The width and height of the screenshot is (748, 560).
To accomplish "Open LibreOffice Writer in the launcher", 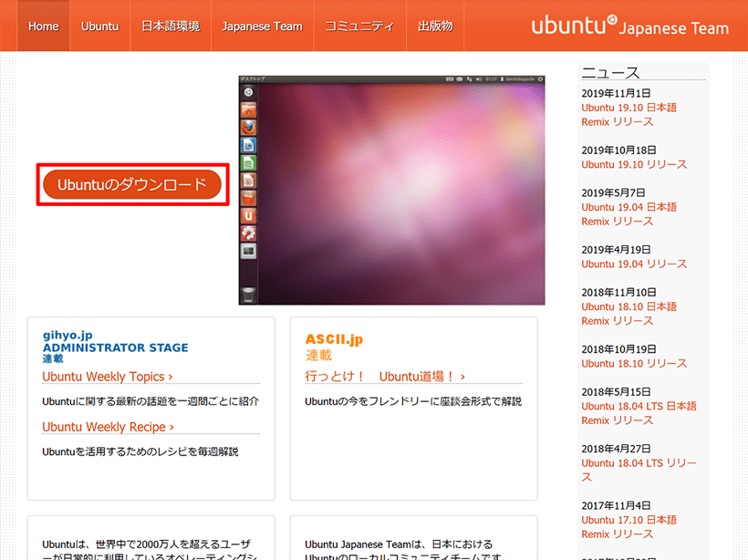I will click(246, 147).
